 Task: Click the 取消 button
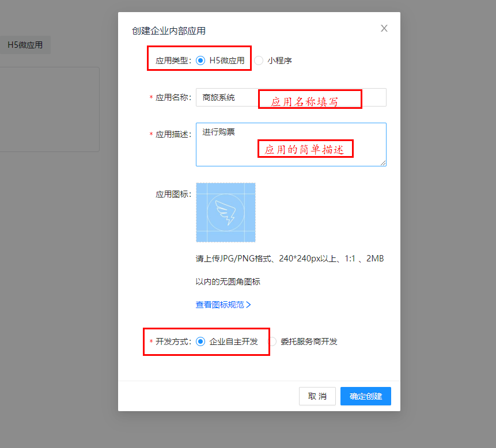point(317,396)
